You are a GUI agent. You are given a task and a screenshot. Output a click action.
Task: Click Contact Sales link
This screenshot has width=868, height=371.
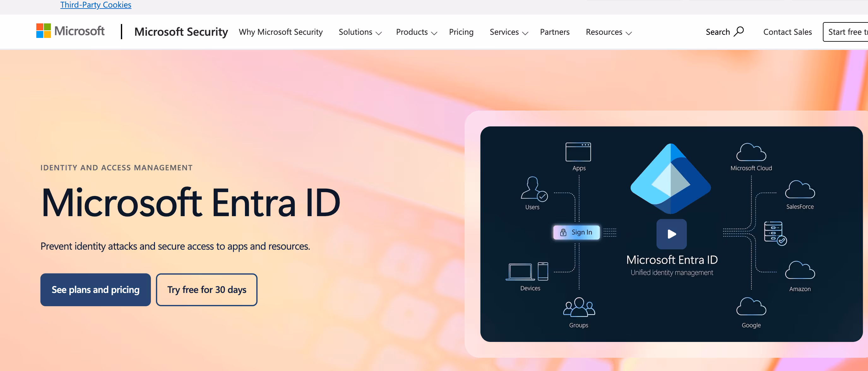pos(787,32)
